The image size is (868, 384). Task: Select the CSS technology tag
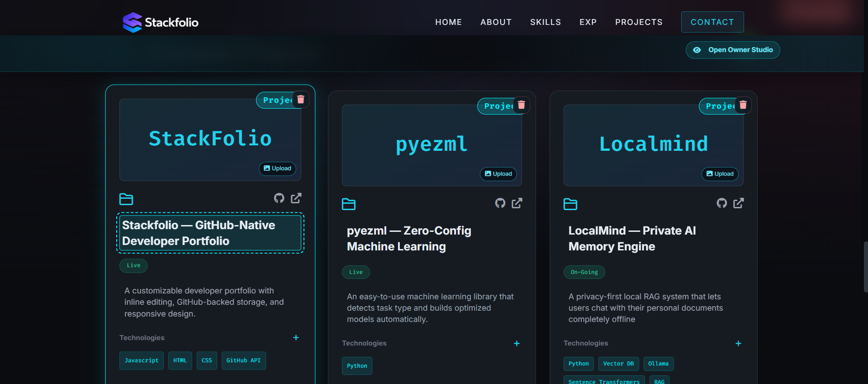[x=207, y=360]
